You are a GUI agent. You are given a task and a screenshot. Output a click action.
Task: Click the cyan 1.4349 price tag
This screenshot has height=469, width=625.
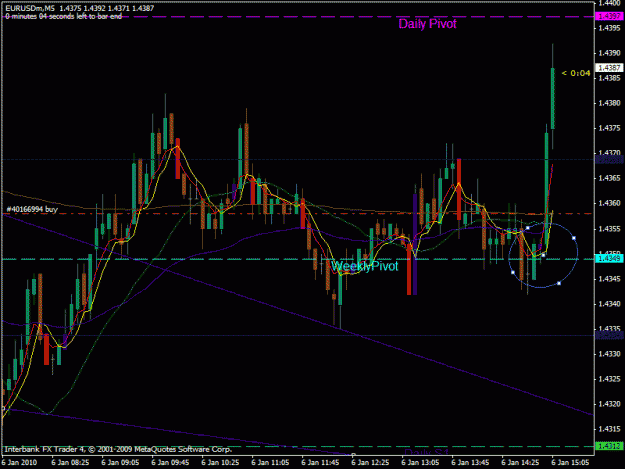pyautogui.click(x=609, y=259)
